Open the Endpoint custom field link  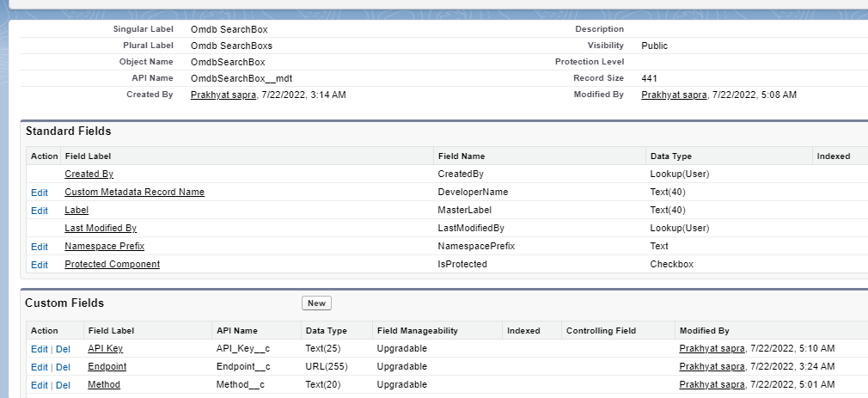(x=107, y=366)
